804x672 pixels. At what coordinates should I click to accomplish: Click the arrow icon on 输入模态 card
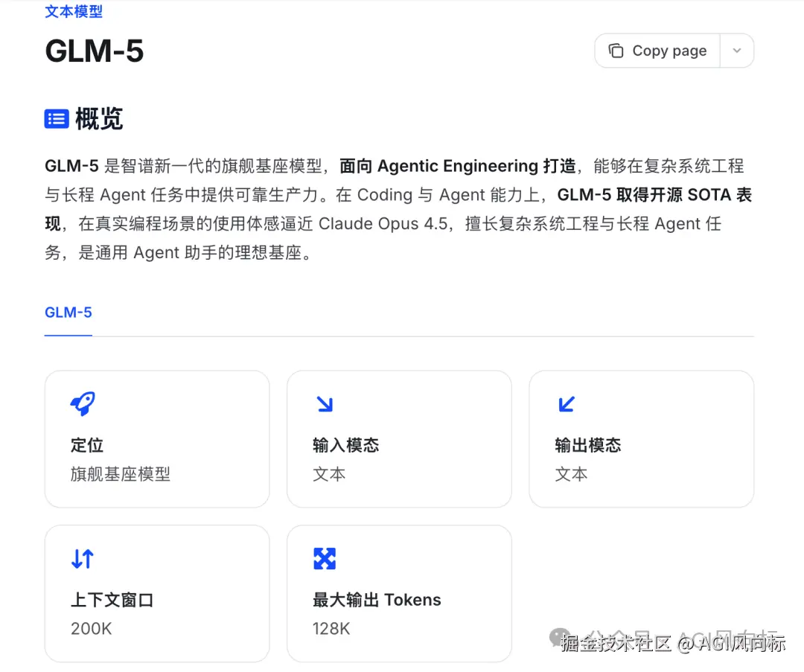click(325, 404)
